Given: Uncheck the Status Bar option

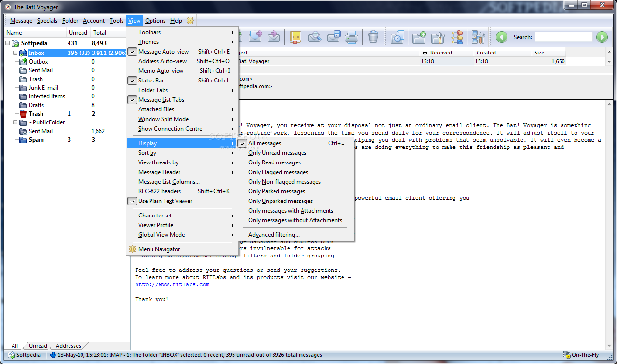Looking at the screenshot, I should (x=182, y=81).
